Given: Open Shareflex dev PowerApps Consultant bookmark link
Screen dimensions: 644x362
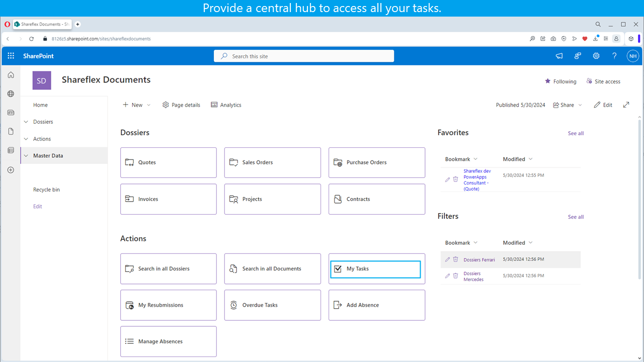Looking at the screenshot, I should tap(477, 180).
